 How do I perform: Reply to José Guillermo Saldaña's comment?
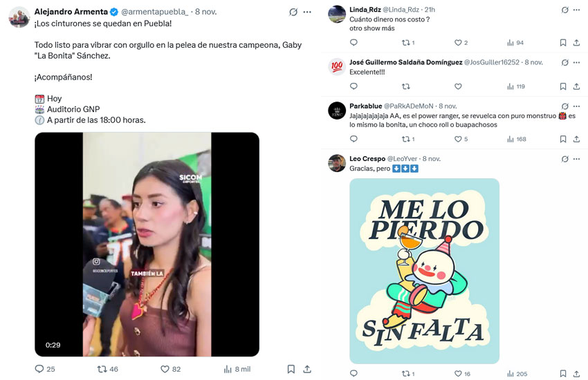coord(353,86)
